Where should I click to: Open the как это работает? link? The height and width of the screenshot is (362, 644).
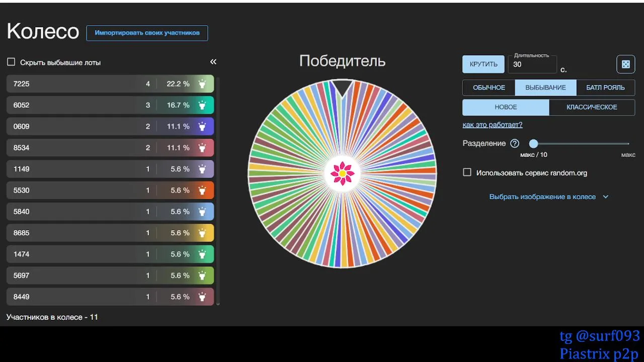coord(493,125)
